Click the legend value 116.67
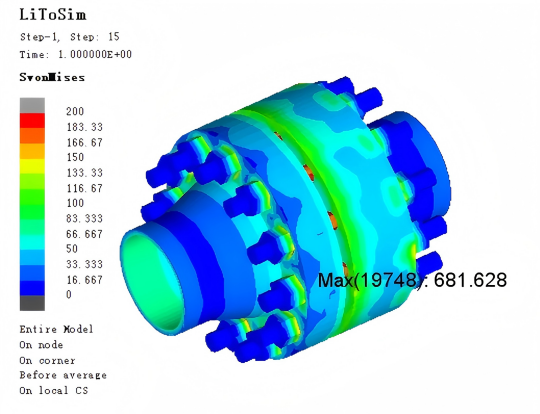Viewport: 540px width, 414px height. click(x=85, y=188)
